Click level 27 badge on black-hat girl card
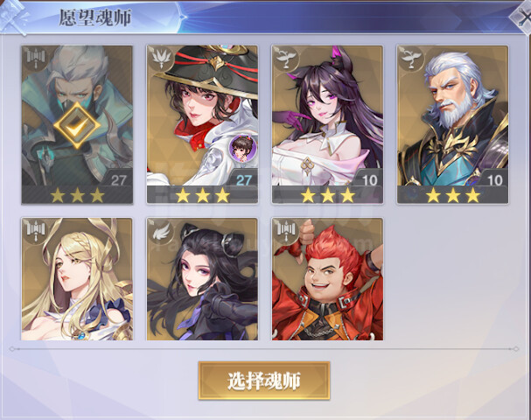Viewport: 531px width, 420px height. pyautogui.click(x=243, y=179)
